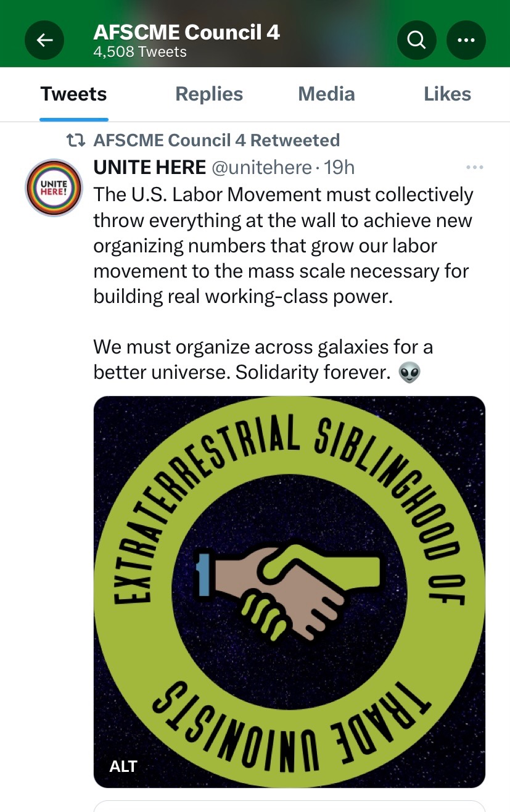The width and height of the screenshot is (510, 812).
Task: Tap the handshake graphic in the image
Action: point(289,589)
